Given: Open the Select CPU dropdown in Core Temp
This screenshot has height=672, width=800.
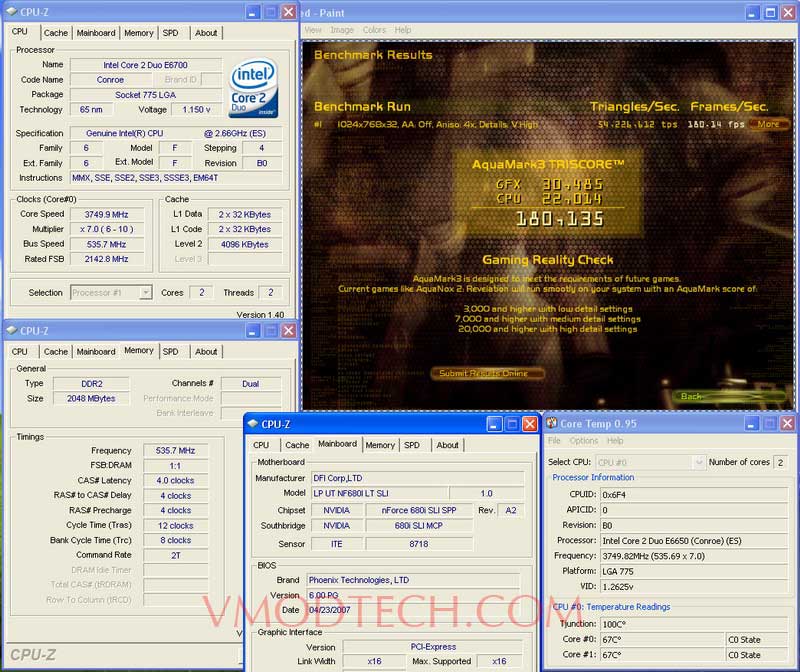Looking at the screenshot, I should point(699,462).
